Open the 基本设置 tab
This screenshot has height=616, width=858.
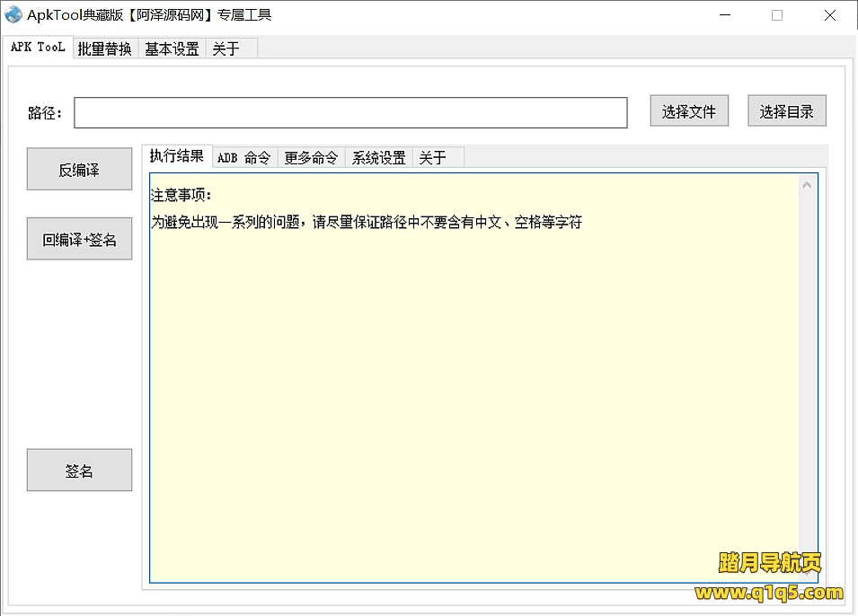[x=172, y=48]
